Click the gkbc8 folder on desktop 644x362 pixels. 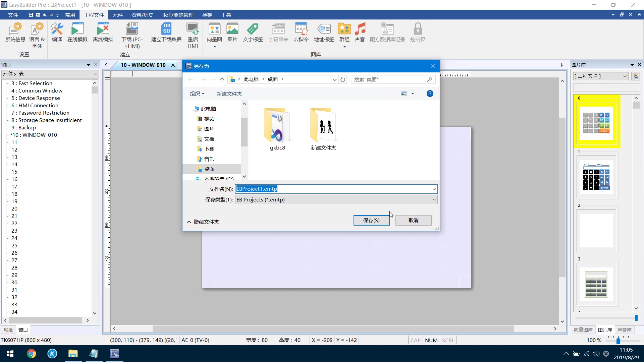pos(278,128)
